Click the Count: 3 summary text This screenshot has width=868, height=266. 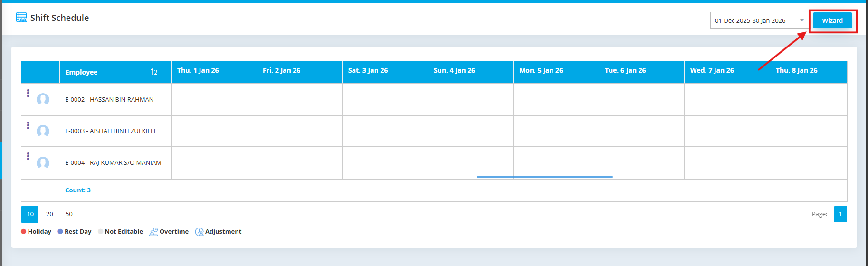[x=78, y=190]
